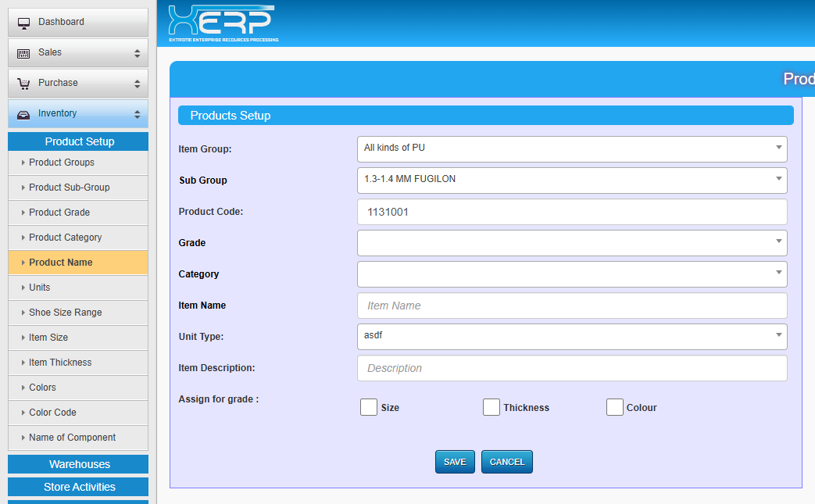Click the Inventory tray icon
815x504 pixels.
23,114
